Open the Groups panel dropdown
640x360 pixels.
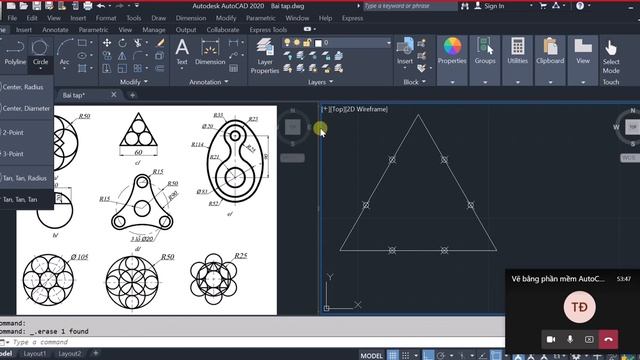pyautogui.click(x=485, y=82)
